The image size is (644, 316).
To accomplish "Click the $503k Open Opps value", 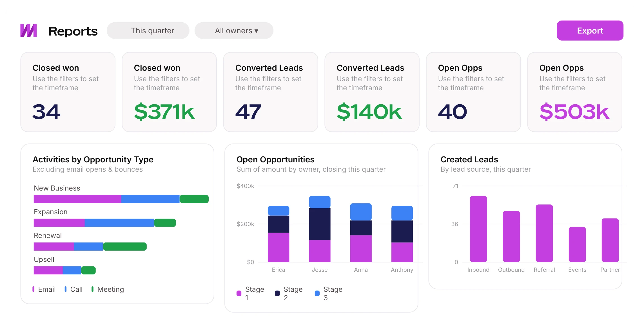I will pos(574,112).
